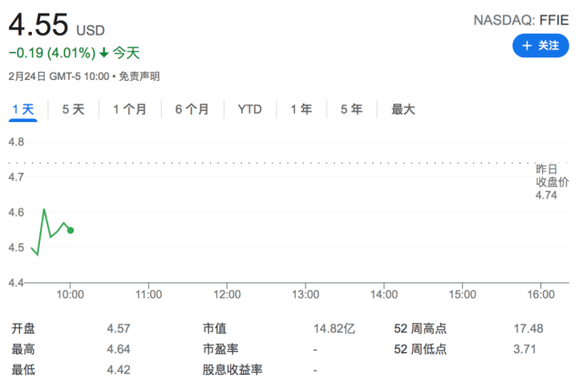The image size is (583, 392).
Task: Click the 12:00 time axis label
Action: [226, 294]
